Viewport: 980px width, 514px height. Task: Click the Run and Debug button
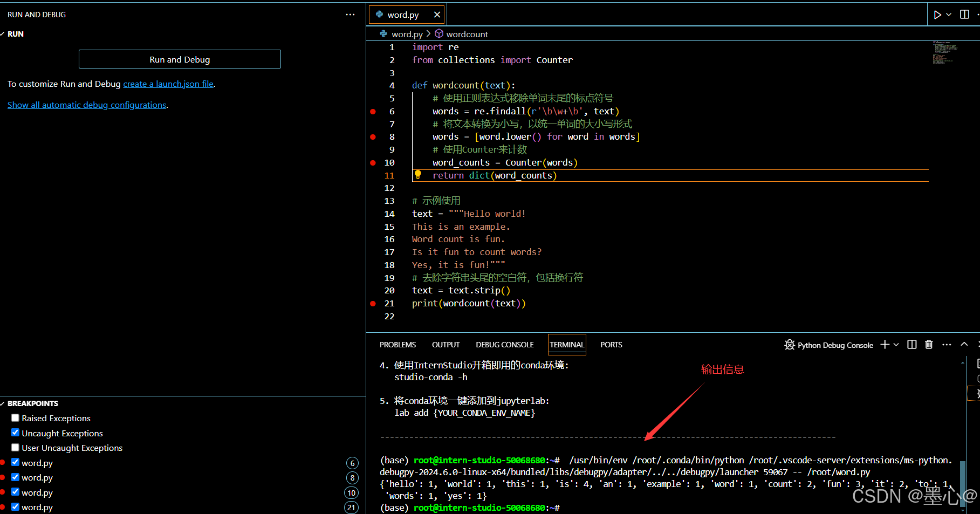click(180, 59)
